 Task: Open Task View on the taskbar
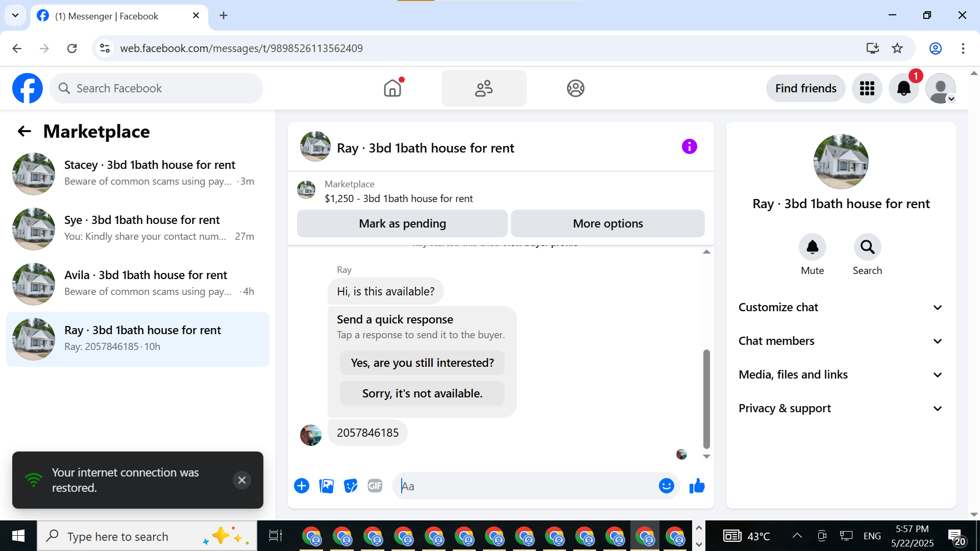pos(276,536)
